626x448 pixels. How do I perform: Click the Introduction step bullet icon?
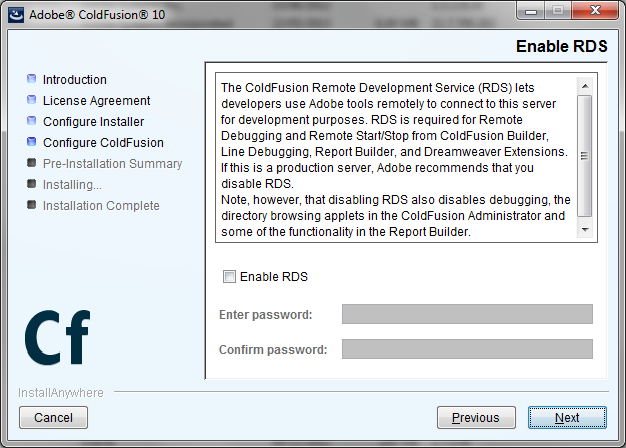coord(32,79)
